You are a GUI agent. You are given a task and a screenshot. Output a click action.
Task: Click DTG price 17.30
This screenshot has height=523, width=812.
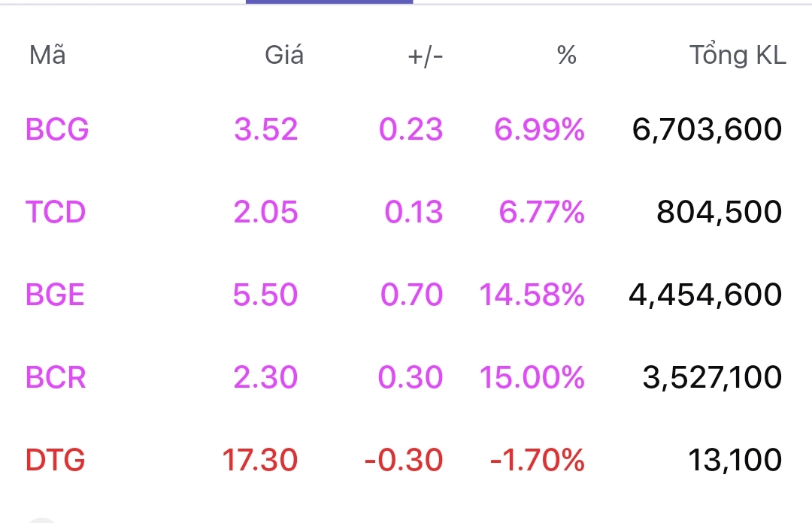[259, 459]
